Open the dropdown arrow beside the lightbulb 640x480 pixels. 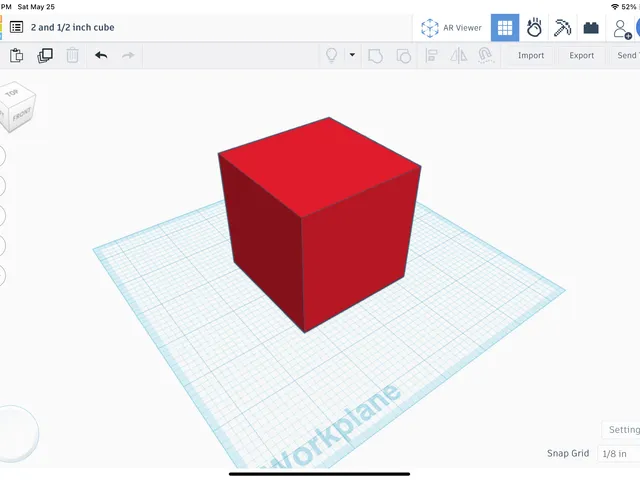click(352, 55)
